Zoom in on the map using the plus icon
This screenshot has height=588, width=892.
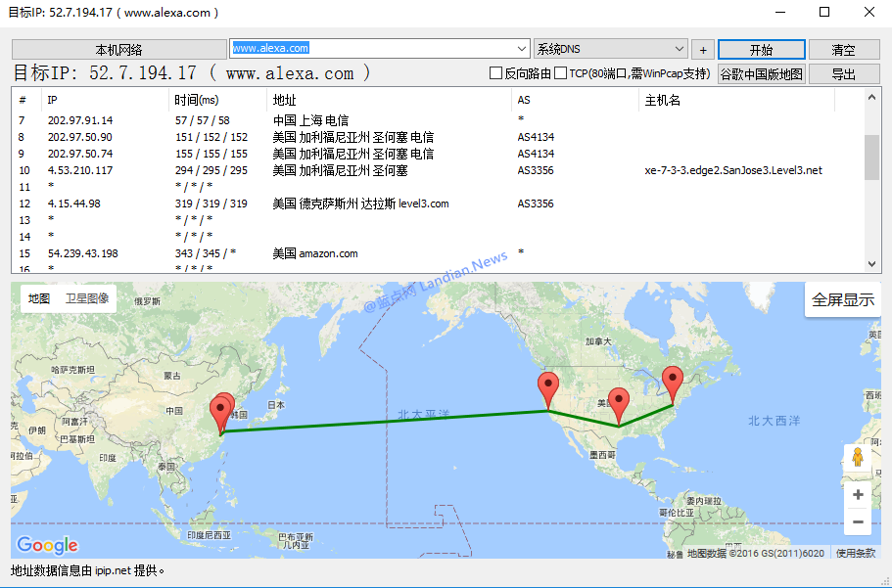pyautogui.click(x=858, y=494)
